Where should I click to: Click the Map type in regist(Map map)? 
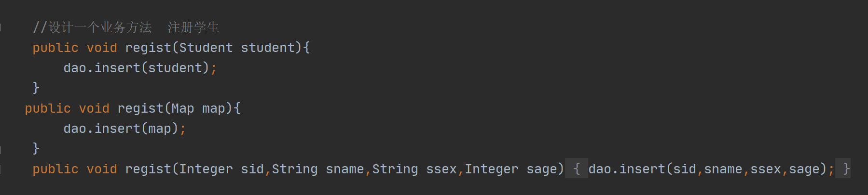pyautogui.click(x=183, y=109)
